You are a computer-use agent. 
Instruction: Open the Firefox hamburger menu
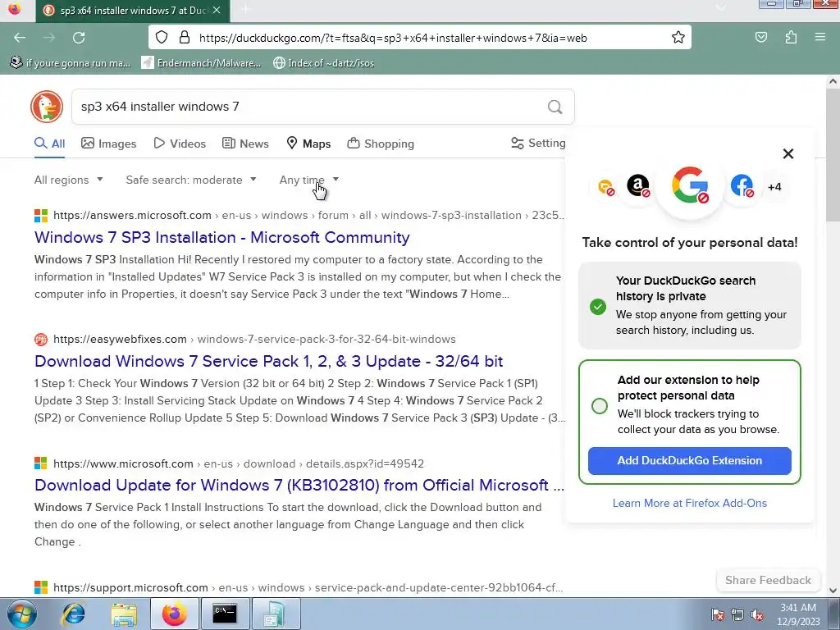pos(819,38)
